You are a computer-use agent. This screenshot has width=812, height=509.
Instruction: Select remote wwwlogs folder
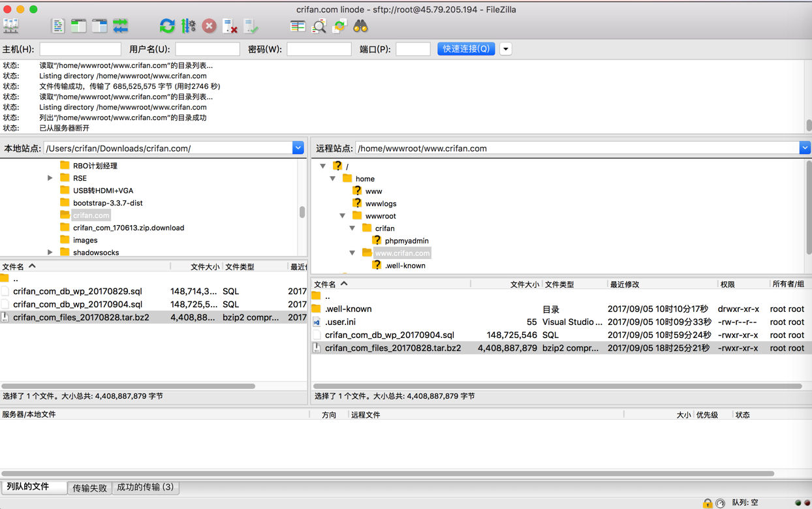point(381,204)
